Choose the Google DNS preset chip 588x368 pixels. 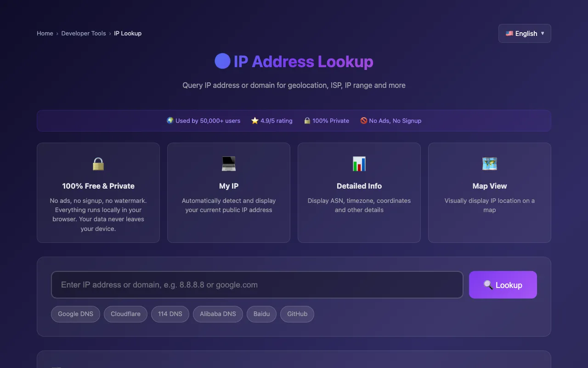click(75, 314)
